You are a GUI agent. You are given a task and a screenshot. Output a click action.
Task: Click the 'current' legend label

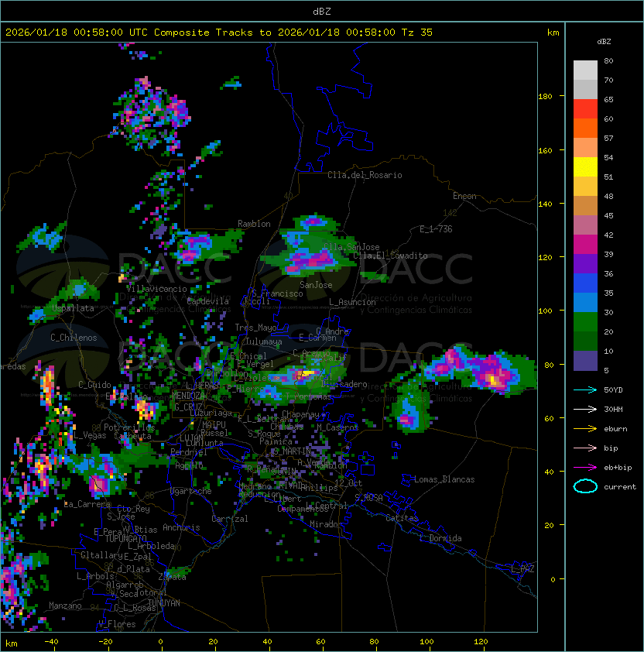coord(620,487)
